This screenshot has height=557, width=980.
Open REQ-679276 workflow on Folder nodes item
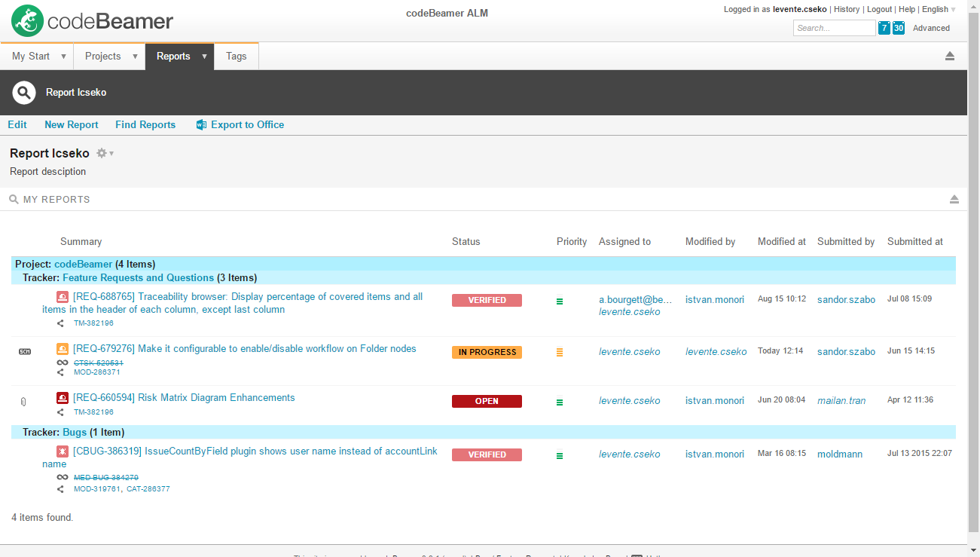(x=245, y=349)
